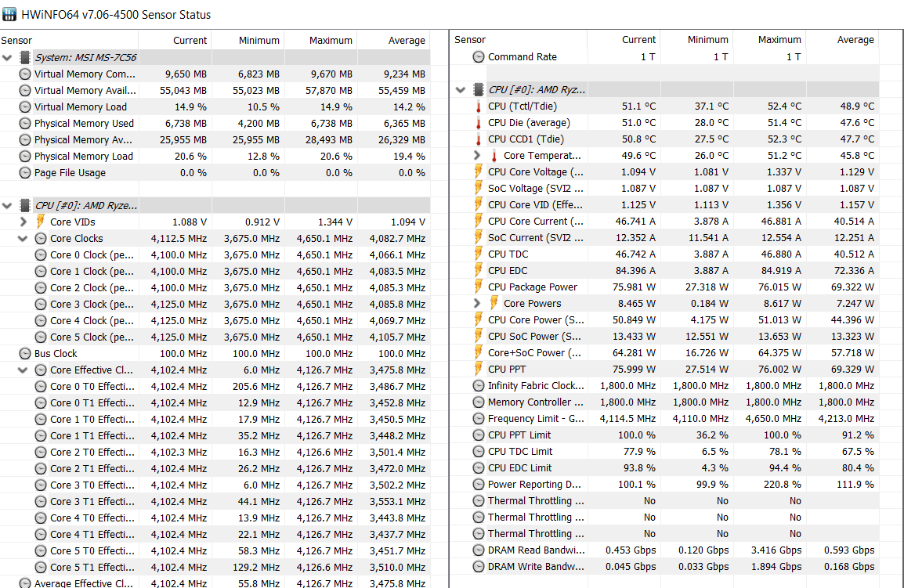Click the thermometer icon beside CPU (Tctl/Tdie)
Image resolution: width=904 pixels, height=588 pixels.
pyautogui.click(x=479, y=106)
